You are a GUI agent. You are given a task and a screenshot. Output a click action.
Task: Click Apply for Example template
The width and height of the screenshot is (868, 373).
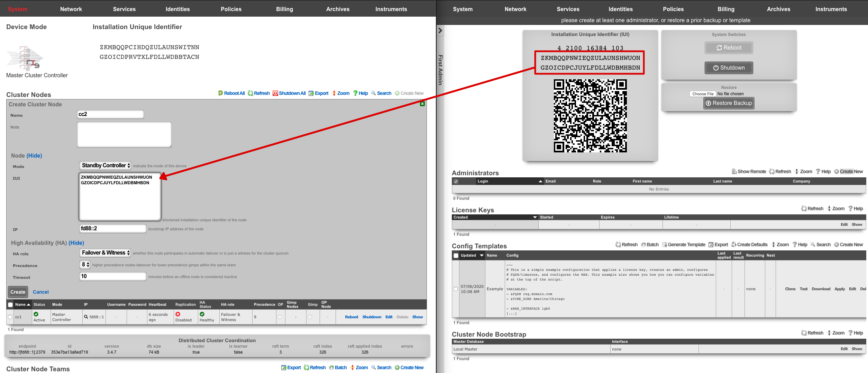tap(840, 289)
